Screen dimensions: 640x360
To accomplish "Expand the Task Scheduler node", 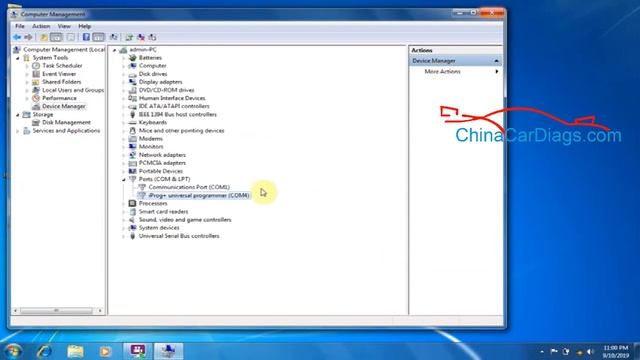I will pyautogui.click(x=27, y=66).
